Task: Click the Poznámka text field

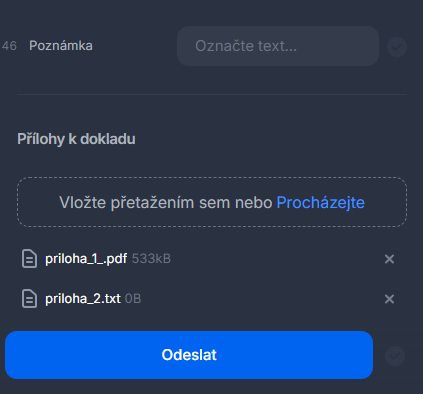Action: coord(278,46)
